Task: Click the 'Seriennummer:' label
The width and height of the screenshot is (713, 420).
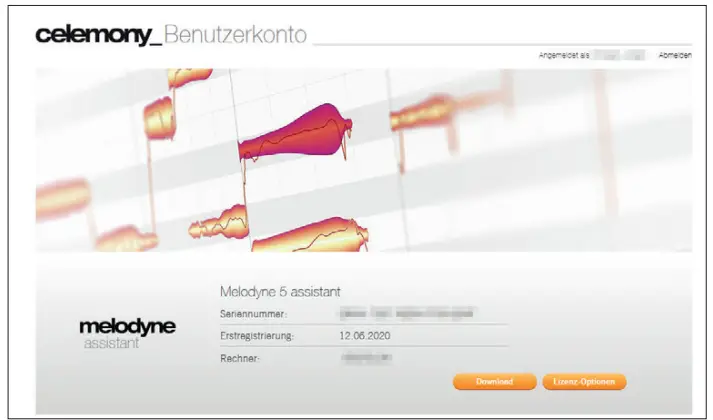Action: pyautogui.click(x=253, y=314)
